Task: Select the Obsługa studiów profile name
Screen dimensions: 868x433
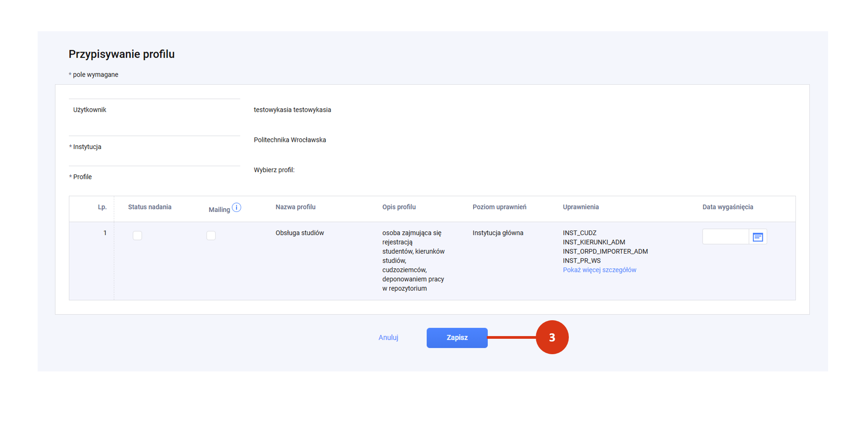Action: click(x=300, y=233)
